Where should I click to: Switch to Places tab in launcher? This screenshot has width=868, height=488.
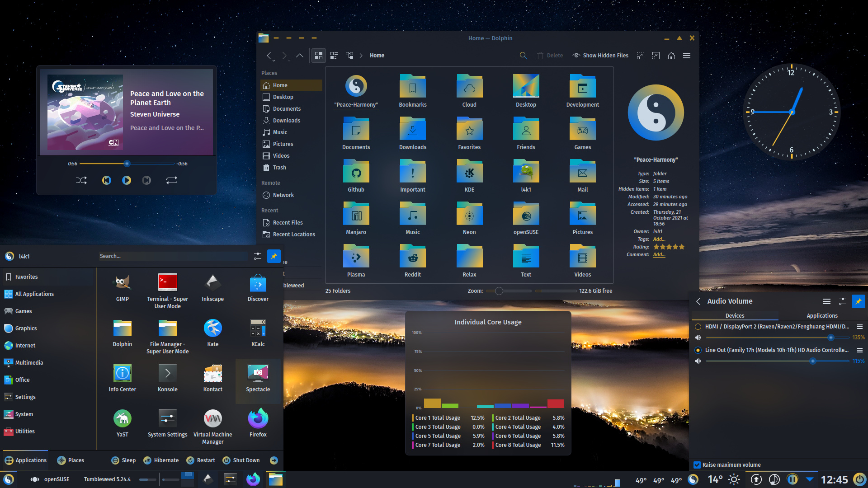pos(71,460)
